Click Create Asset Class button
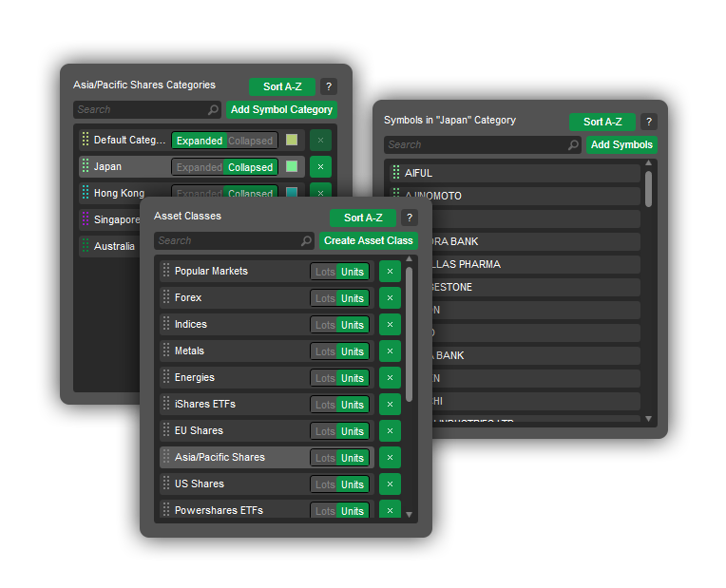The width and height of the screenshot is (726, 588). [369, 240]
